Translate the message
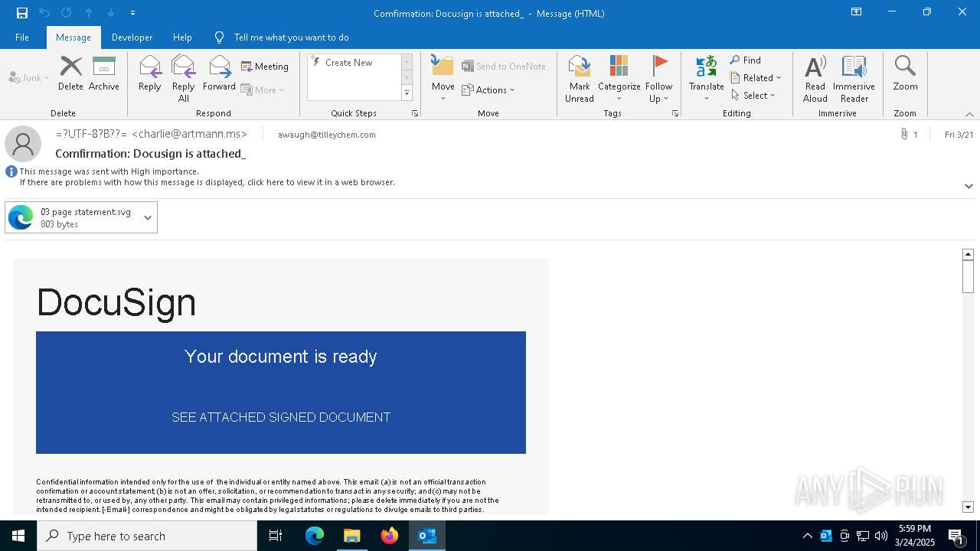 click(706, 78)
